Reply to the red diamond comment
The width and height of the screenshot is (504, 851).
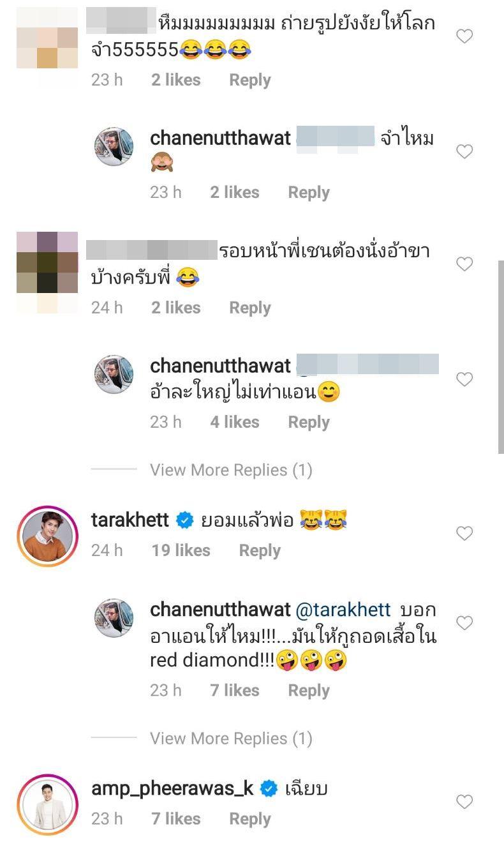[309, 690]
